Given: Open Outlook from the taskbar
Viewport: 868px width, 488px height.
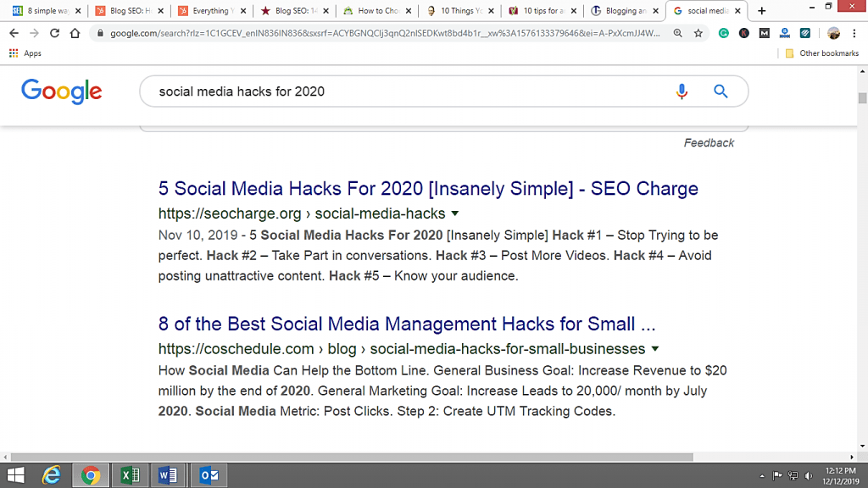Looking at the screenshot, I should pyautogui.click(x=209, y=475).
